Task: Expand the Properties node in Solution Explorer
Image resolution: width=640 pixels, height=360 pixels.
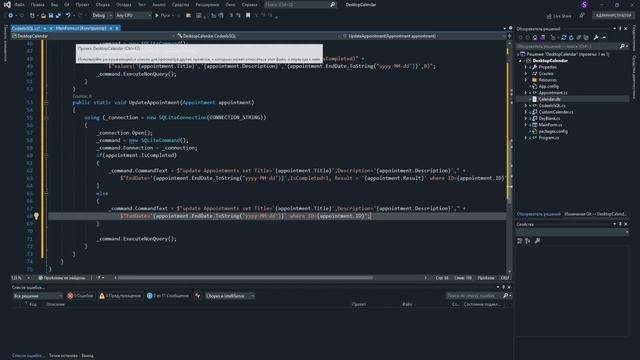Action: point(526,67)
